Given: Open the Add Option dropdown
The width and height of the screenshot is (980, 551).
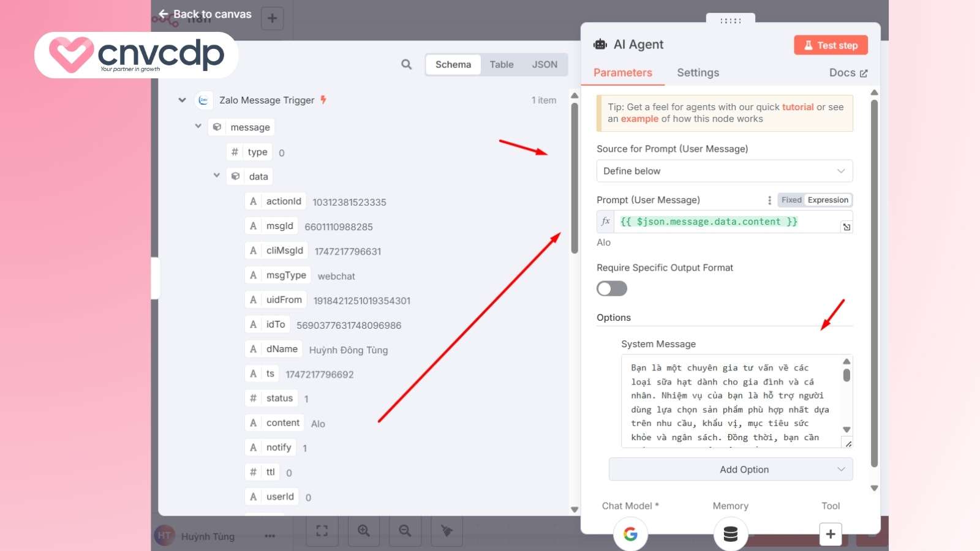Looking at the screenshot, I should (x=731, y=470).
